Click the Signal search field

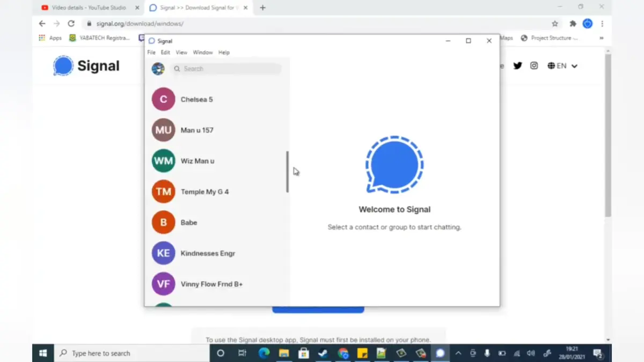226,69
